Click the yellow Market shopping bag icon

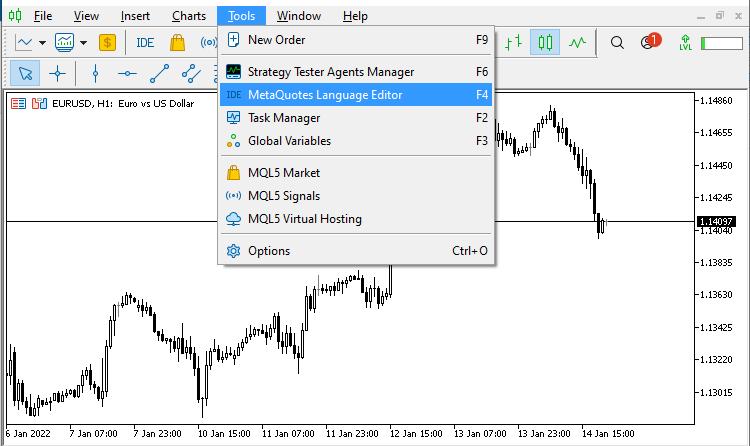177,42
